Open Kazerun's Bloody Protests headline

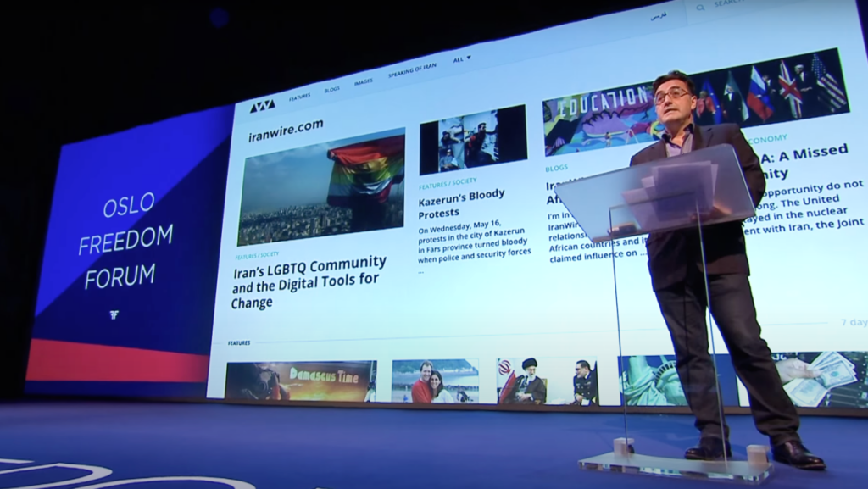461,203
